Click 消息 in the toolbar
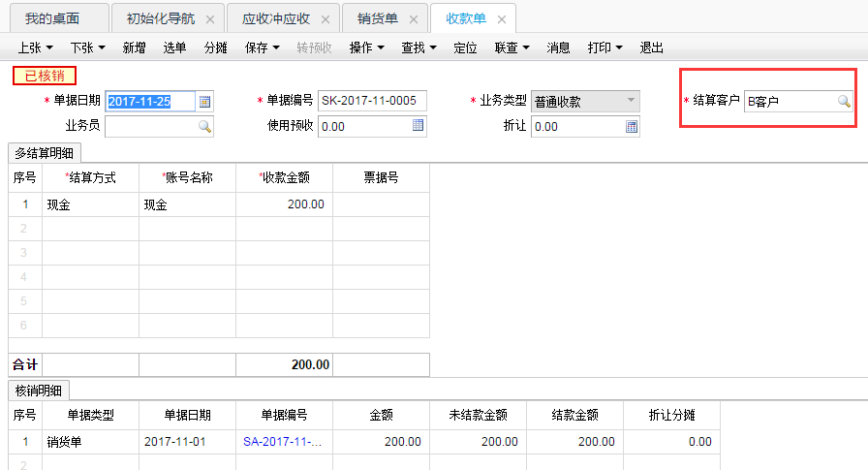The width and height of the screenshot is (868, 470). 558,47
